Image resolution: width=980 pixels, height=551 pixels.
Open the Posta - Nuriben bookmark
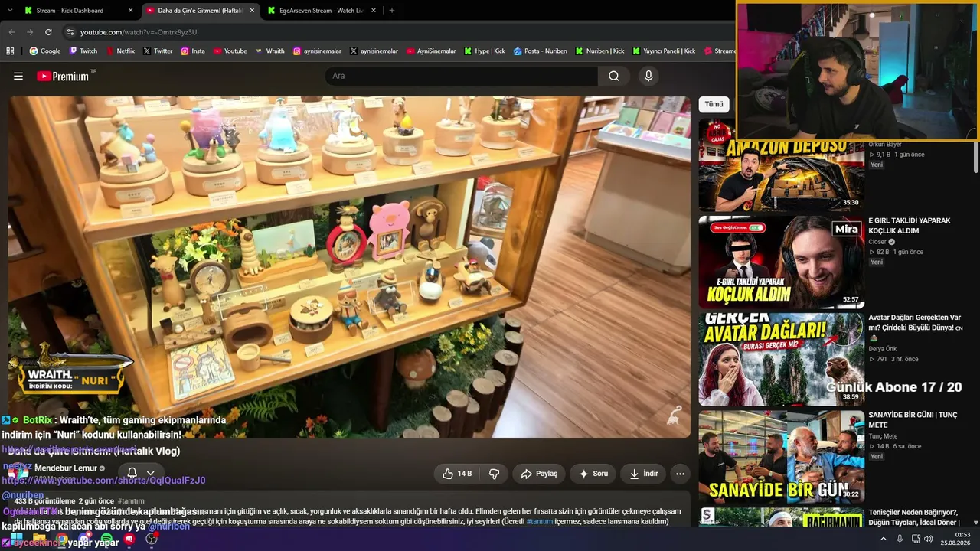tap(541, 51)
